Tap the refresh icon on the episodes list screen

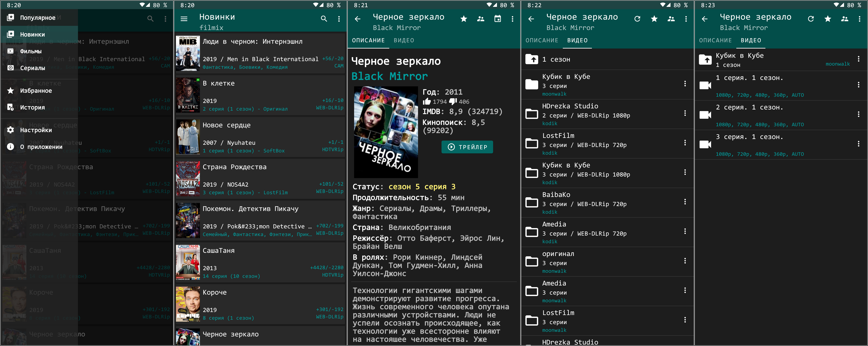point(811,19)
